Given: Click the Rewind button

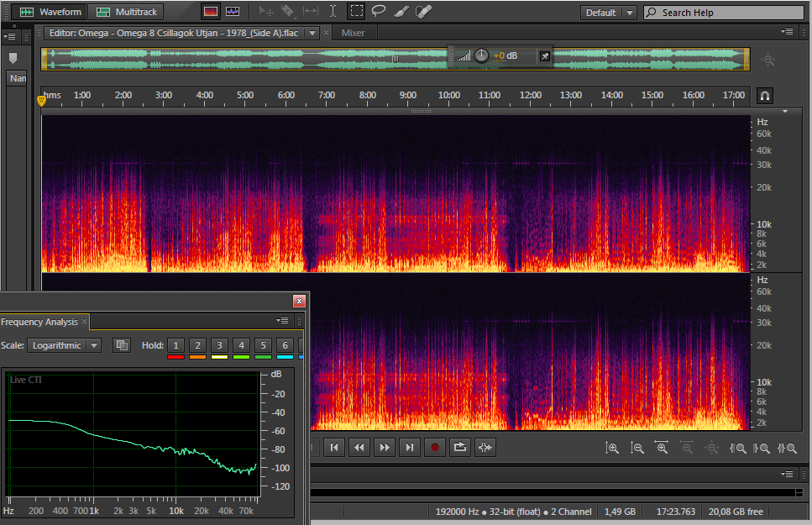Looking at the screenshot, I should [x=359, y=447].
